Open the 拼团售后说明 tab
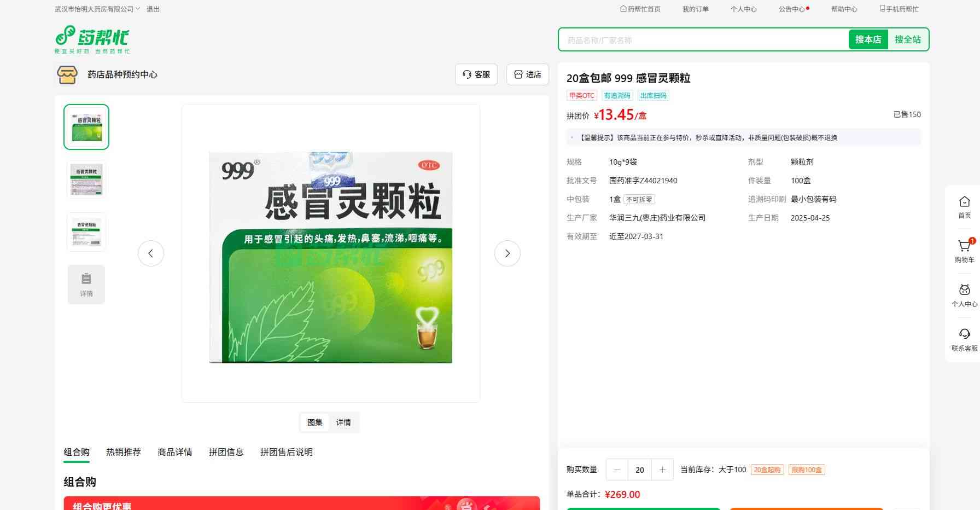This screenshot has height=510, width=980. 287,452
